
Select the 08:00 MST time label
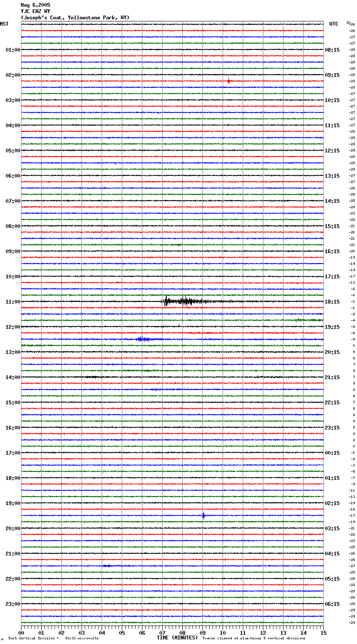(13, 226)
